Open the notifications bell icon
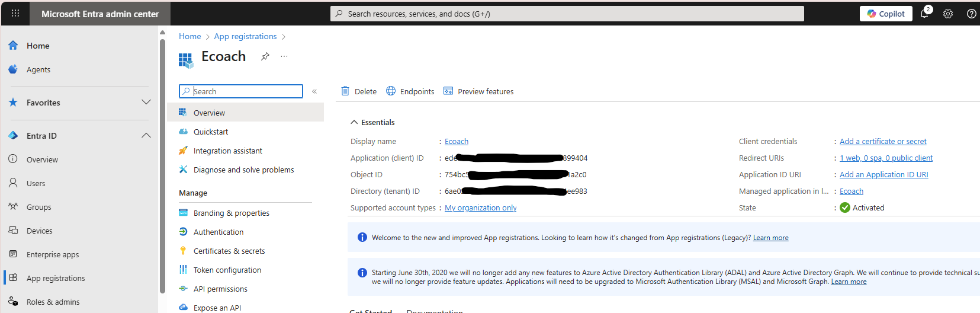Screen dimensions: 980x313 (924, 14)
